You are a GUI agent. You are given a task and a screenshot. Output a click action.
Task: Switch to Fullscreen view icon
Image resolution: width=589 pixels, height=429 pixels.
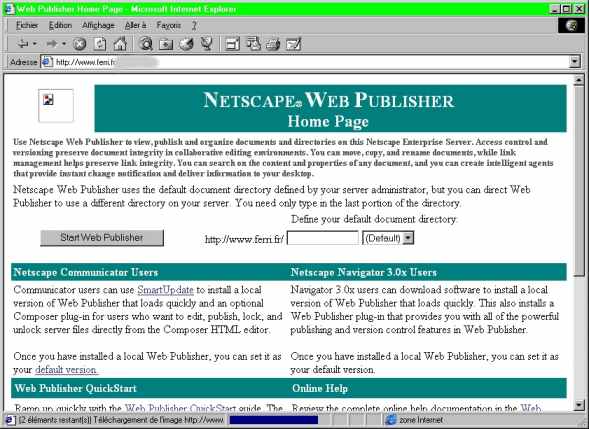[232, 44]
